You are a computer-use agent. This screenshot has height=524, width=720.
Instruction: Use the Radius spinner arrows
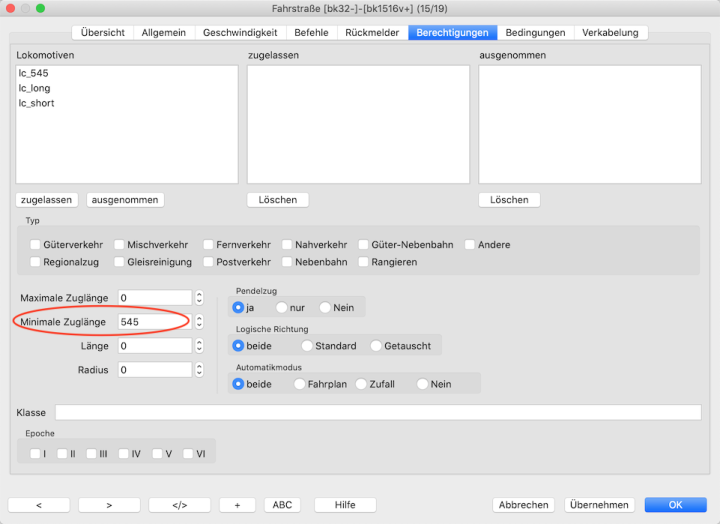click(198, 370)
